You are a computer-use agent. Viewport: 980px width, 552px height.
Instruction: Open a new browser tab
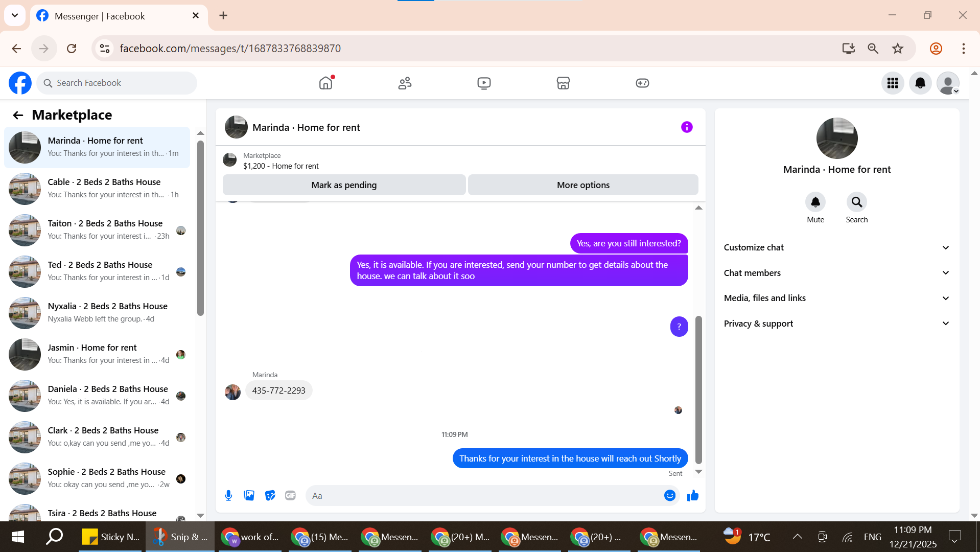(223, 15)
